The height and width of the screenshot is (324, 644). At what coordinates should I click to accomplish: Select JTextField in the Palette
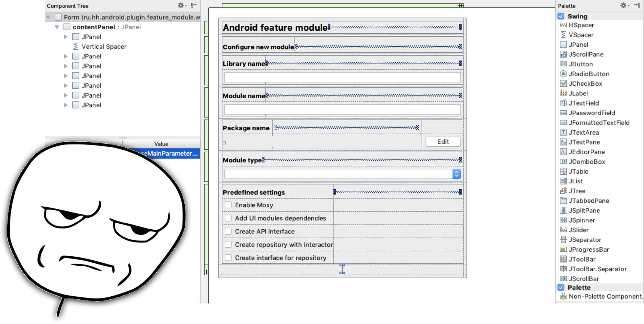coord(580,103)
